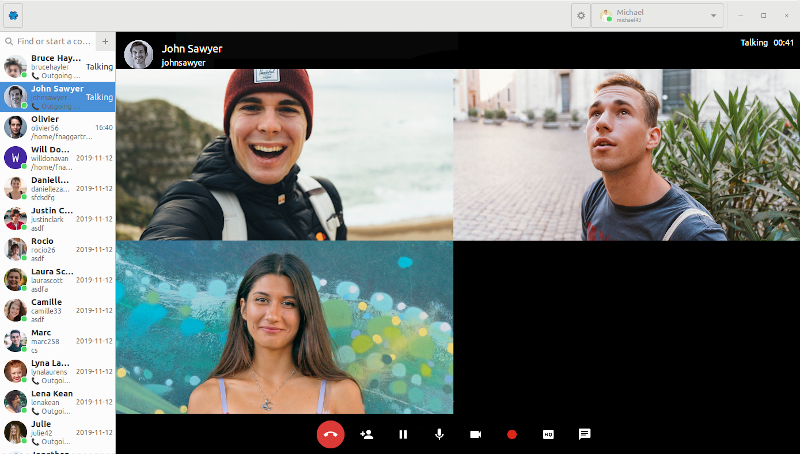Viewport: 800px width, 454px height.
Task: Click Daniell...'s avatar picture
Action: coord(15,188)
